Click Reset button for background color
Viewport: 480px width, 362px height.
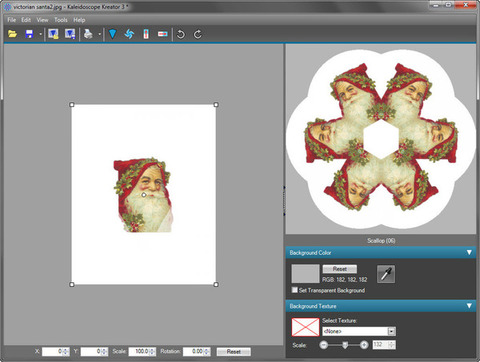tap(340, 269)
